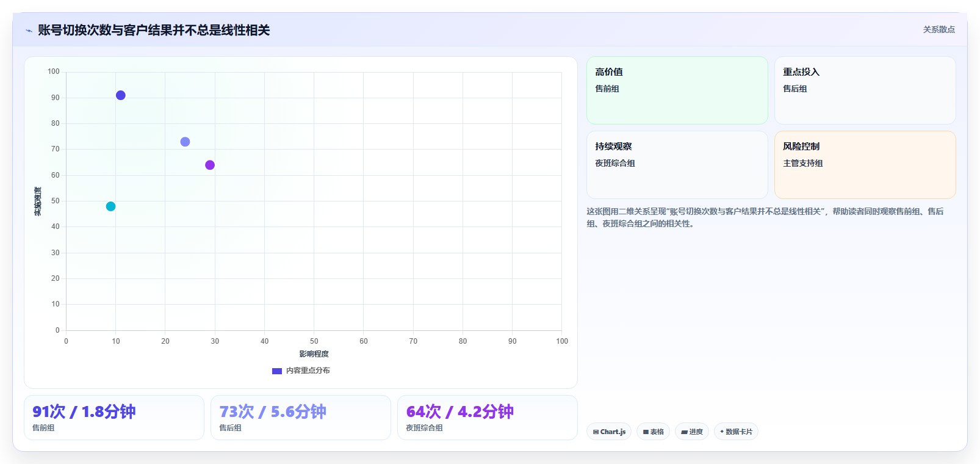980x464 pixels.
Task: Select the 91次 / 1.8分钟 stat card
Action: coord(114,418)
